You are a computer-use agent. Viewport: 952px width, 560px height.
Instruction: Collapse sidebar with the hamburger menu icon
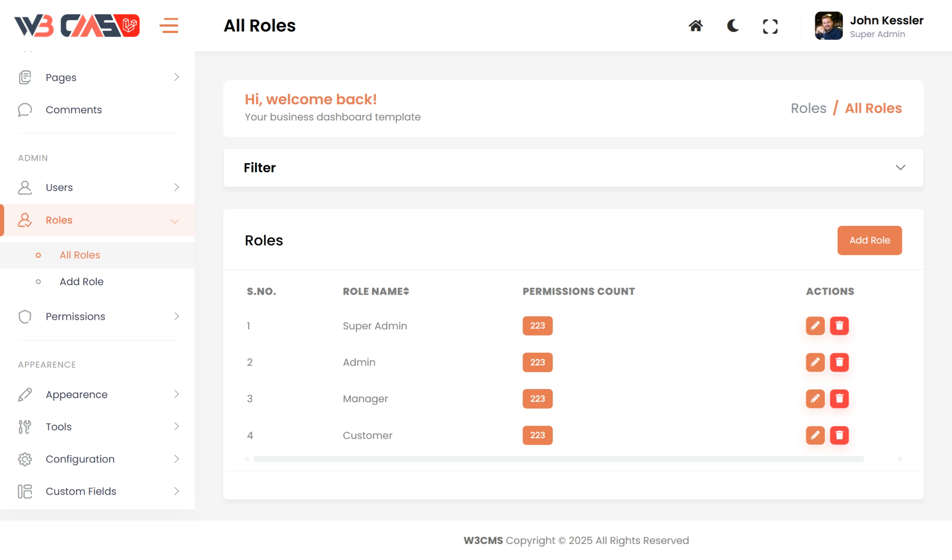coord(169,26)
